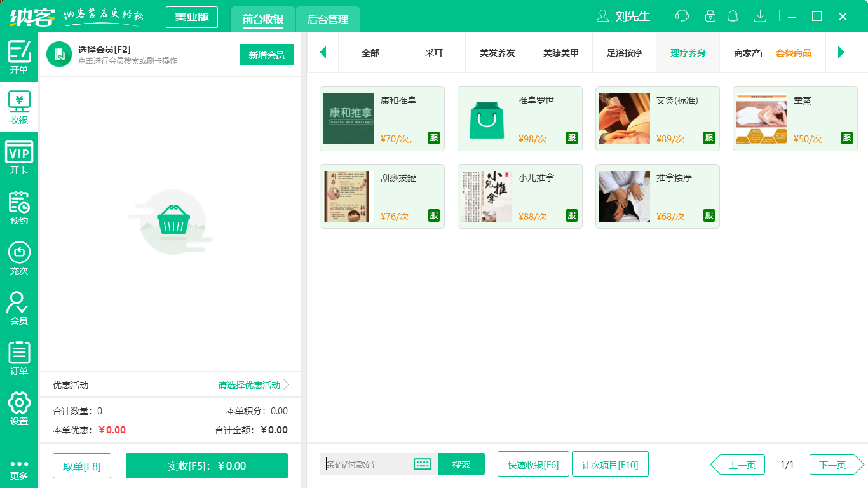Switch to the 前台收银 tab
This screenshot has height=488, width=868.
263,19
